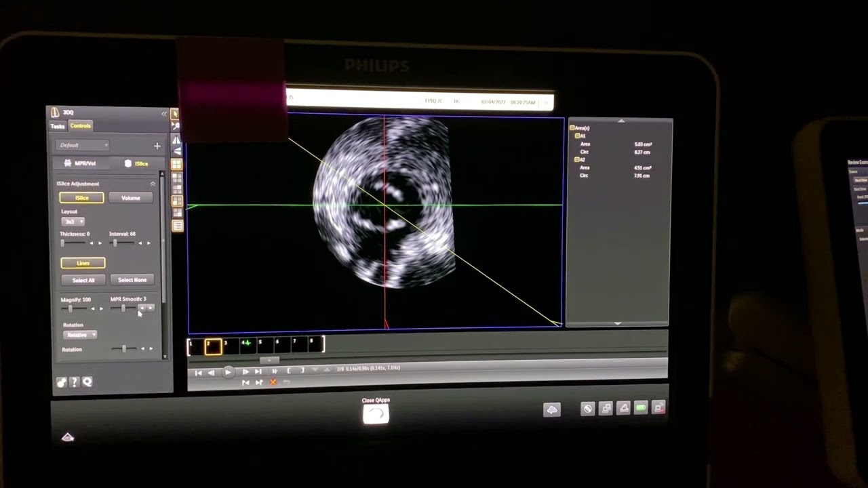The image size is (868, 488).
Task: Increase Thickness with right arrow
Action: click(x=100, y=243)
